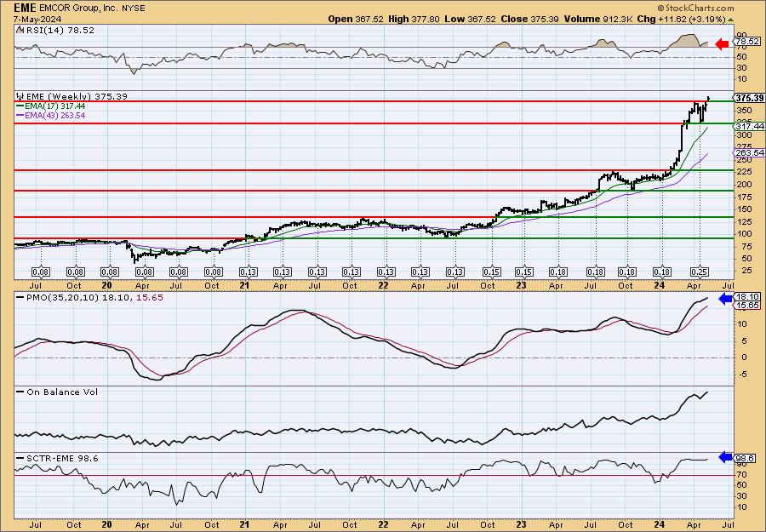Click the Low 367.52 value

[470, 19]
